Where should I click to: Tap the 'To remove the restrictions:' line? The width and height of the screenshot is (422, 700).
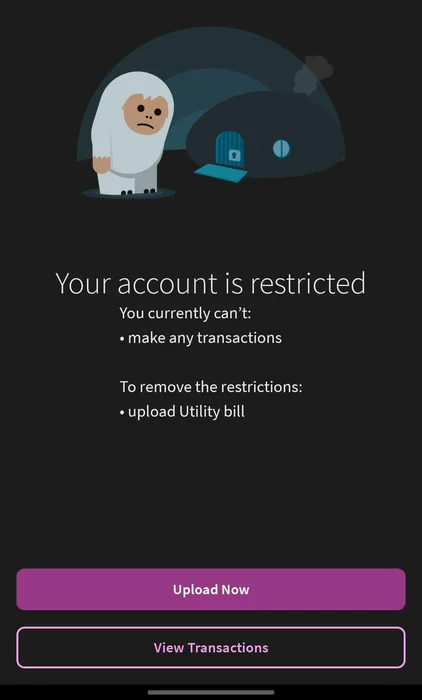point(211,387)
